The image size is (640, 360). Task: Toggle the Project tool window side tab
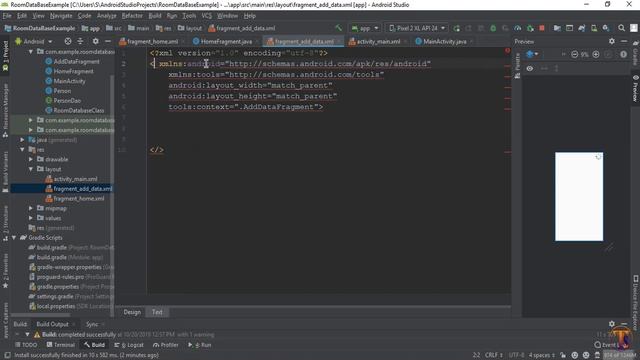tap(5, 56)
